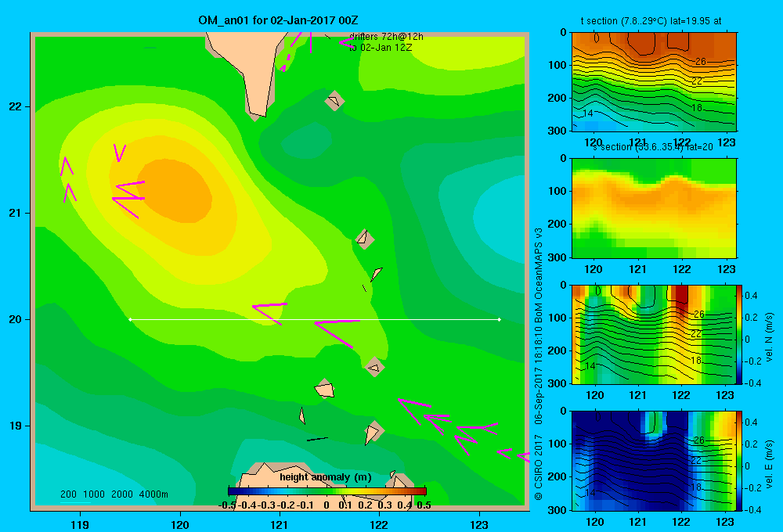783x532 pixels.
Task: Click longitude label 121 on map axis
Action: tap(280, 525)
